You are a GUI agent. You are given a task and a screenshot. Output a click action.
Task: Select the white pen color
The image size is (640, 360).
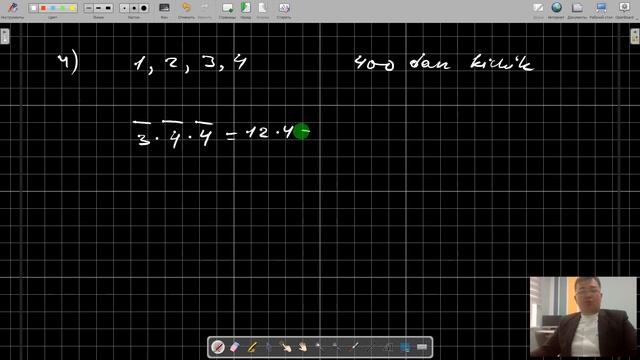34,8
